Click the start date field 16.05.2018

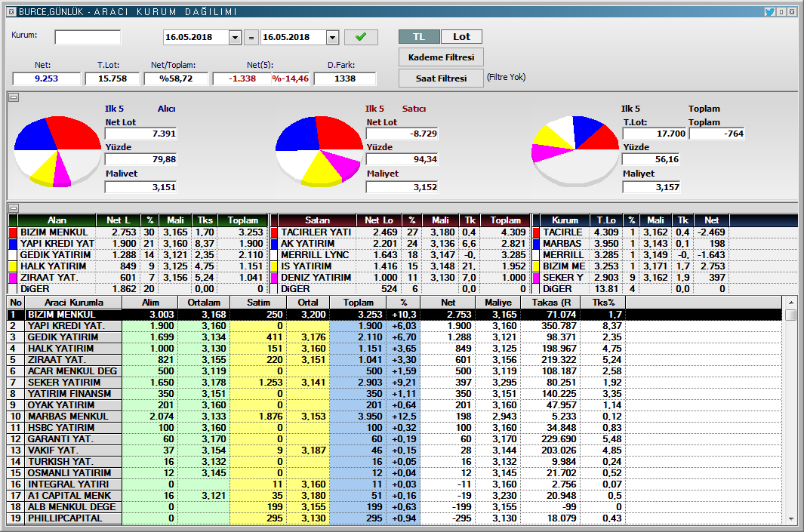click(196, 38)
